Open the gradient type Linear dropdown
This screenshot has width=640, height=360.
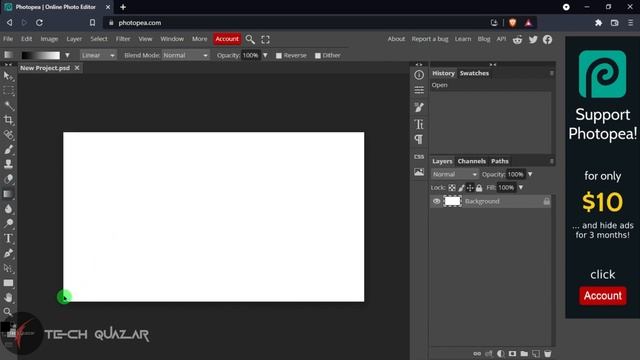(x=98, y=55)
